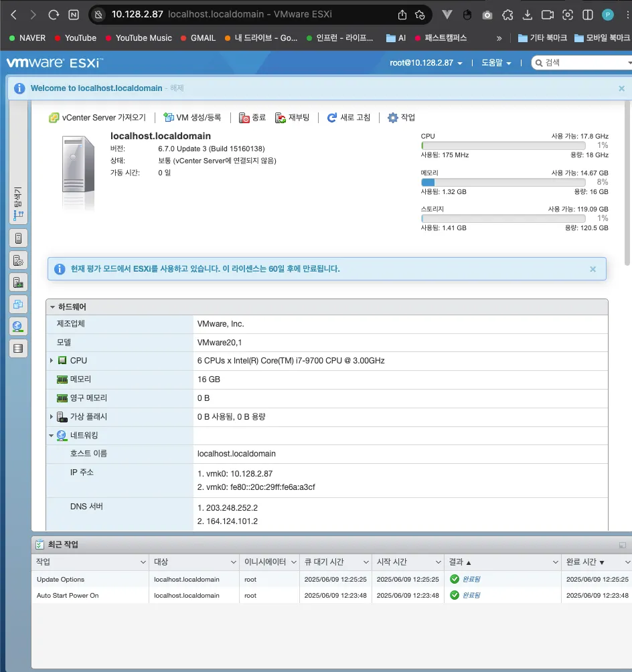632x672 pixels.
Task: Close the evaluation mode license notice
Action: point(592,269)
